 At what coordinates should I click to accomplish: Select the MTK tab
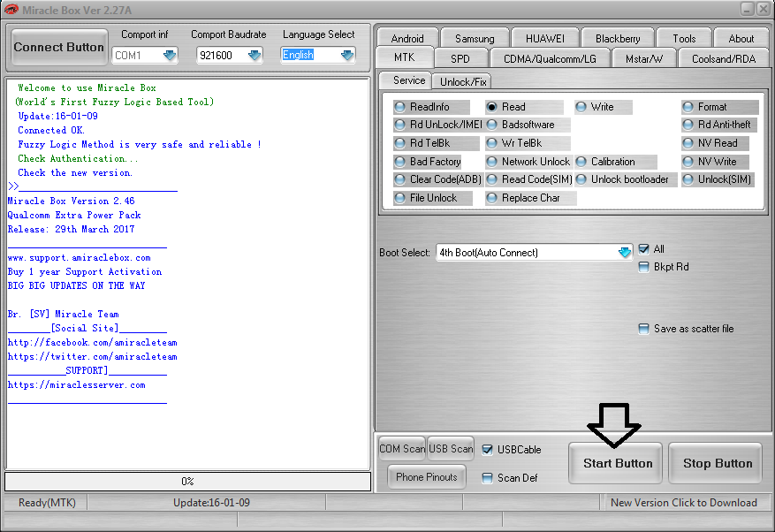point(405,57)
